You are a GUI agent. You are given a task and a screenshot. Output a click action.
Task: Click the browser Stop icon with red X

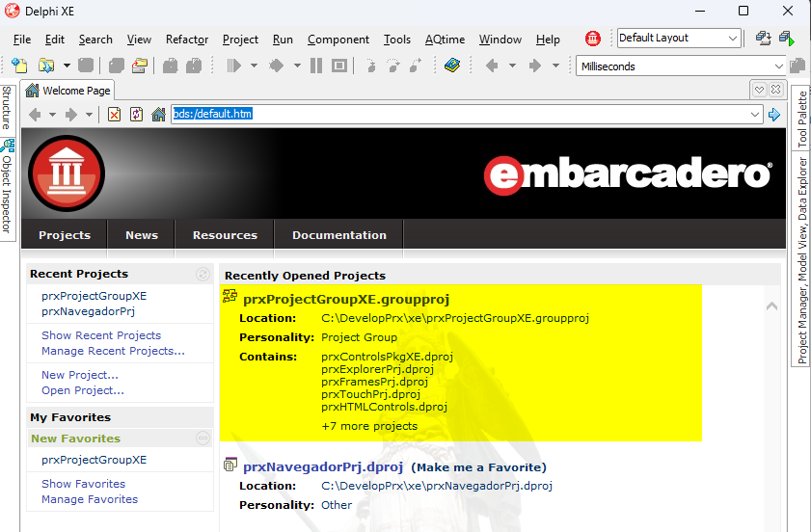point(115,115)
